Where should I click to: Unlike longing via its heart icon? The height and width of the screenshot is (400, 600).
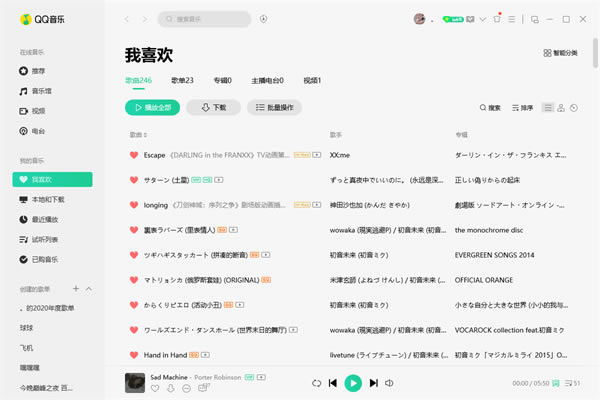134,205
